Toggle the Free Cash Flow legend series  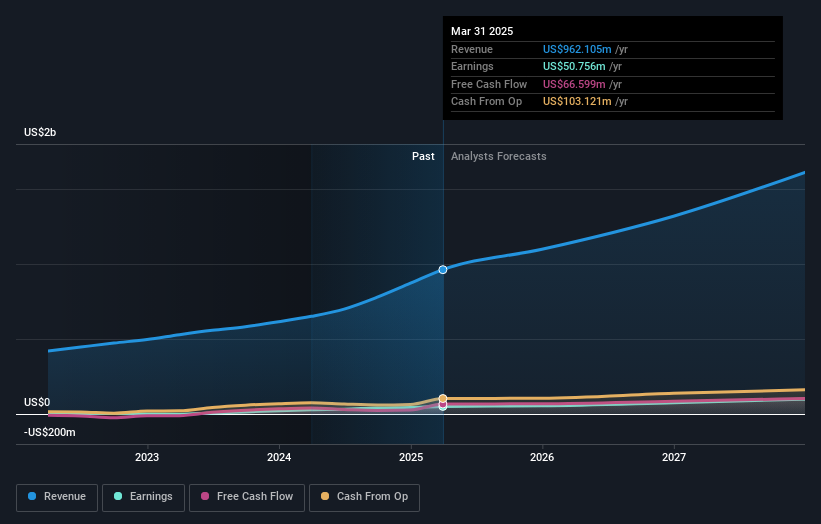pos(247,497)
